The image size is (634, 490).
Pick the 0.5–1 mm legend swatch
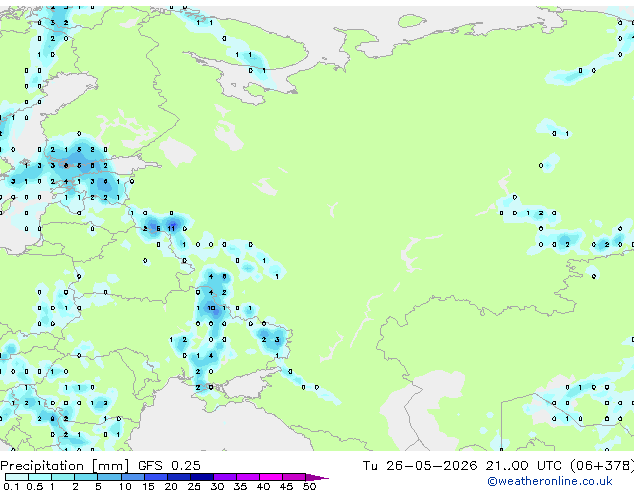40,477
